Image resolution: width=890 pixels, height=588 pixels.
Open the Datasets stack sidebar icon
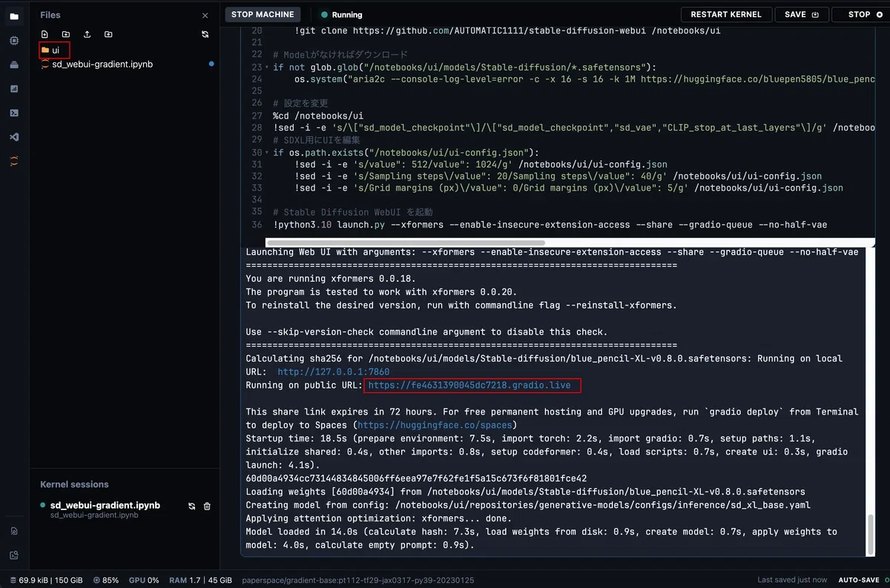(x=14, y=65)
